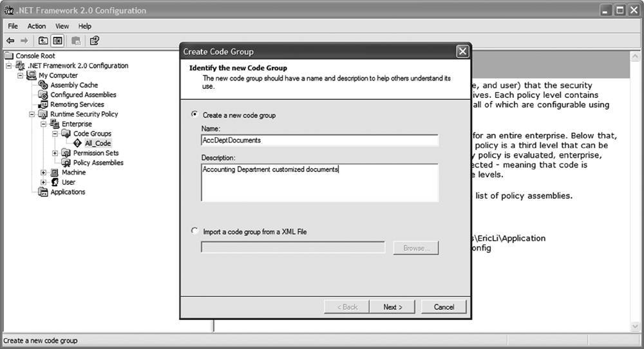Click the Remoting Services icon
The width and height of the screenshot is (644, 349).
pyautogui.click(x=43, y=104)
